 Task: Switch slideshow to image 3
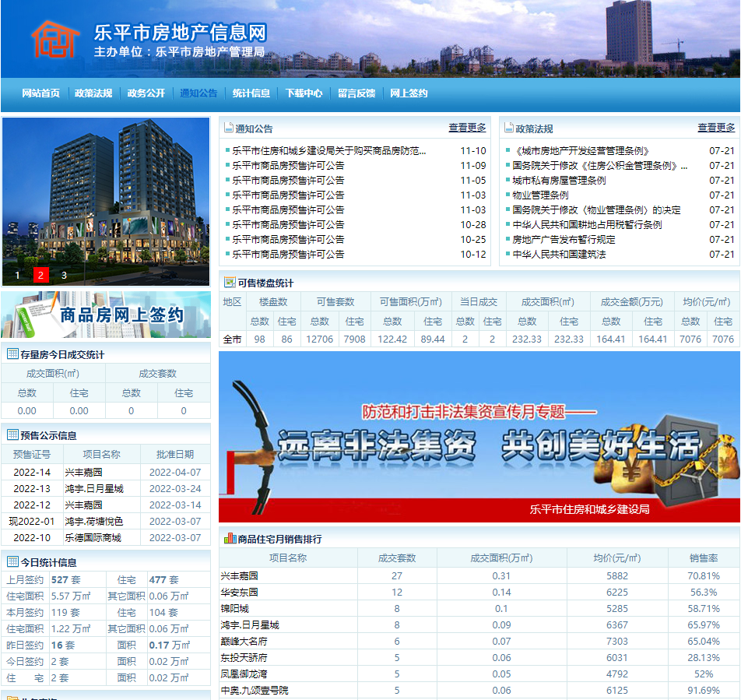(64, 275)
